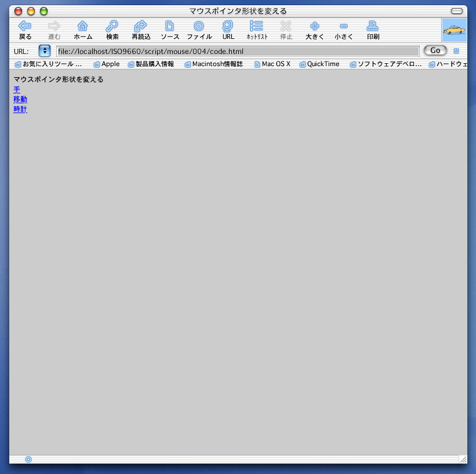Click the status bar circular icon

28,459
